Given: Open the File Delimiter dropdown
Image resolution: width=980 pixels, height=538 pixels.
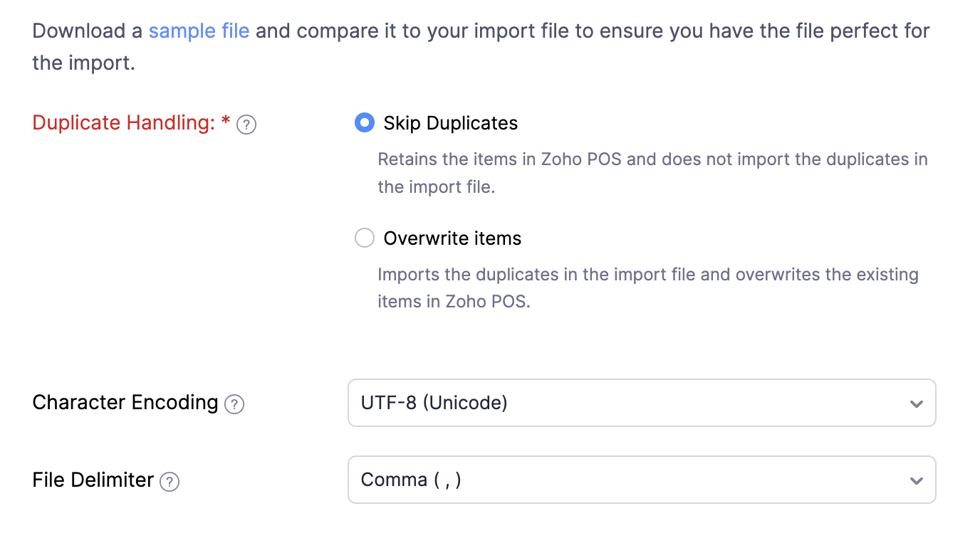Looking at the screenshot, I should (641, 480).
